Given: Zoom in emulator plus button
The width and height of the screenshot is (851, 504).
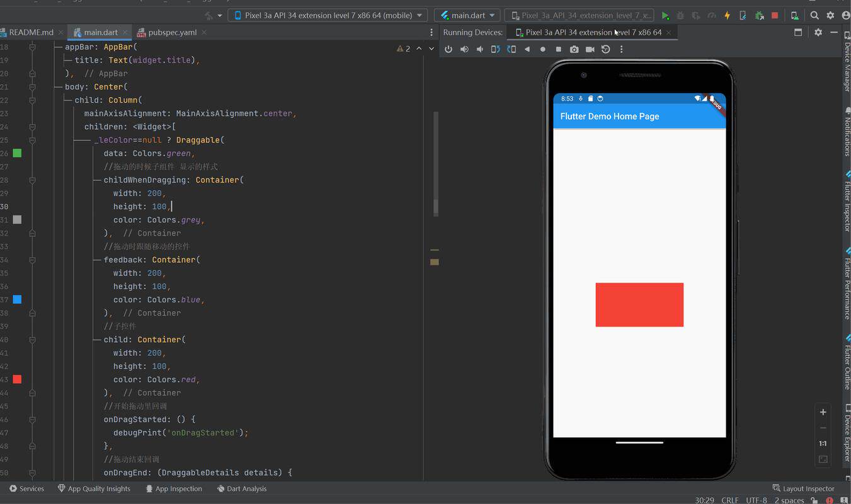Looking at the screenshot, I should 823,412.
